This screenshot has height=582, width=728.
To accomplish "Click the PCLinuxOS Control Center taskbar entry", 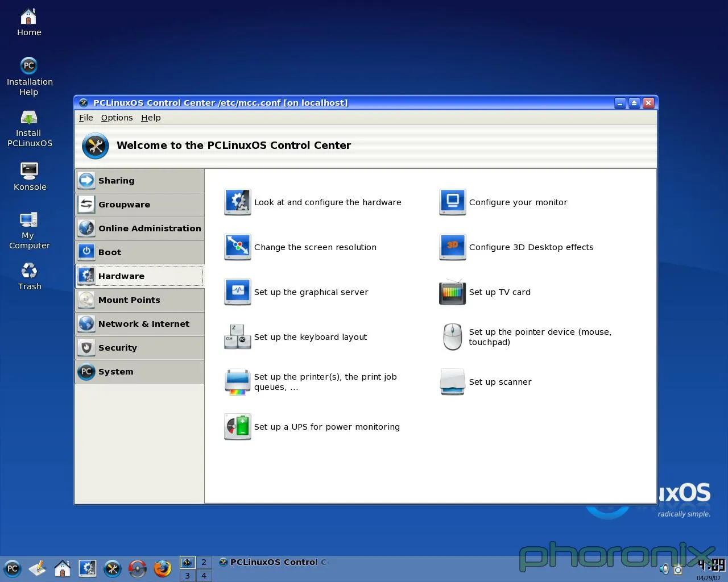I will pyautogui.click(x=274, y=562).
